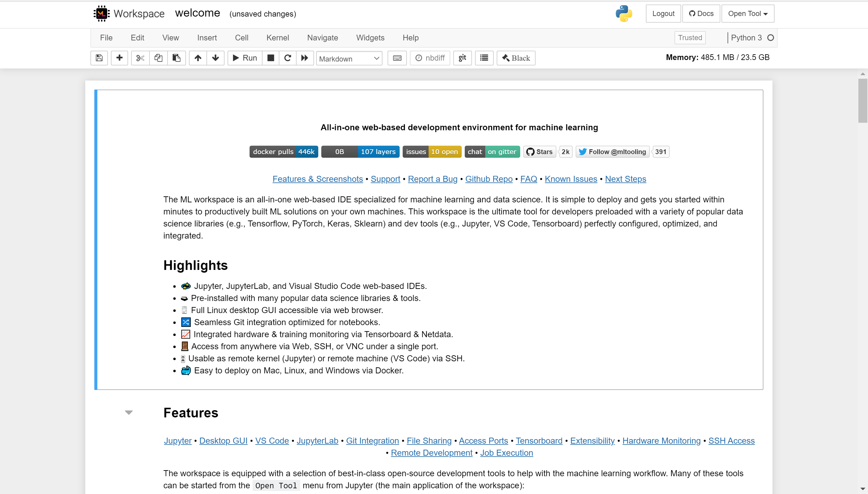Image resolution: width=868 pixels, height=494 pixels.
Task: Open the Widgets menu
Action: click(x=370, y=38)
